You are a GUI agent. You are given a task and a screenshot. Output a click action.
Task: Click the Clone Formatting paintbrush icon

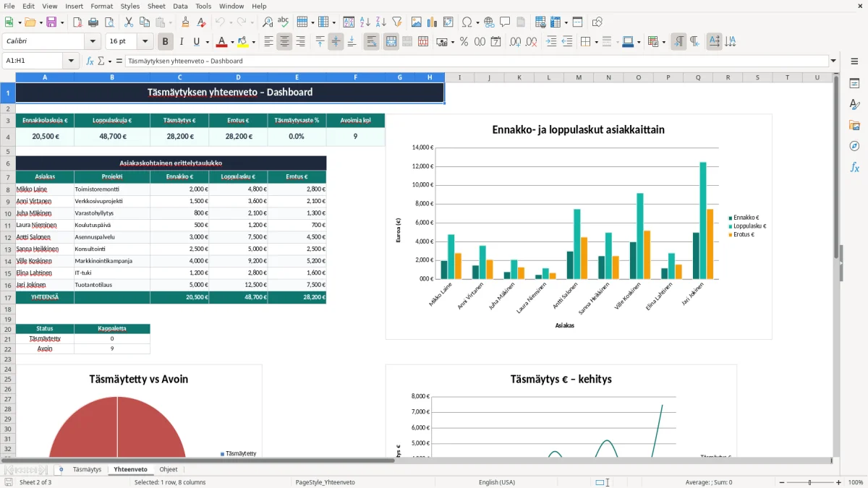(x=186, y=22)
